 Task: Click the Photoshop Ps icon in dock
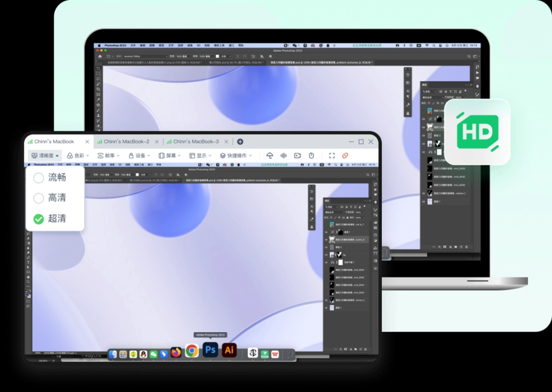click(x=210, y=350)
